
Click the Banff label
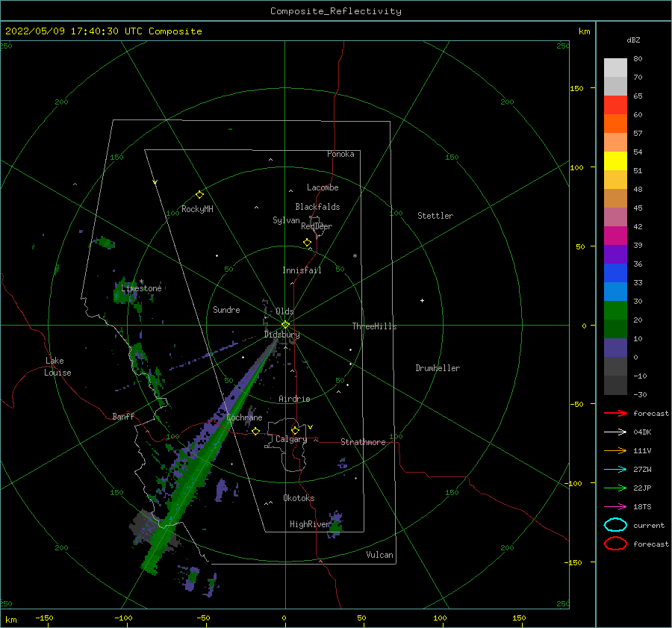pyautogui.click(x=123, y=416)
